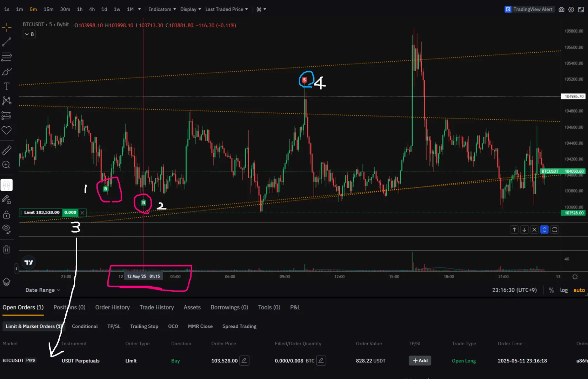
Task: Open the Display dropdown
Action: tap(191, 9)
